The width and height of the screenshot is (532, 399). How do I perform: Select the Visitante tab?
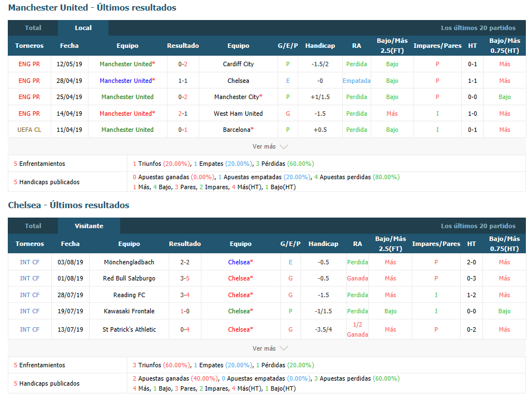pos(89,226)
